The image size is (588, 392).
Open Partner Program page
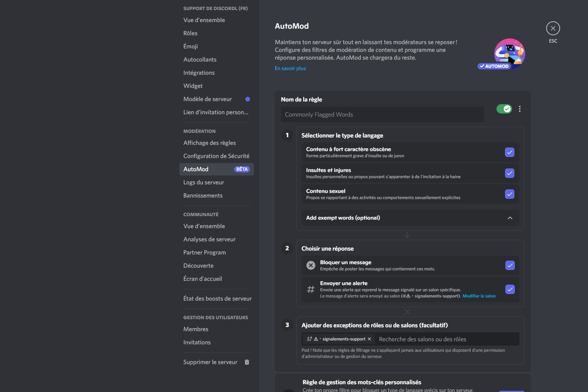coord(216,253)
